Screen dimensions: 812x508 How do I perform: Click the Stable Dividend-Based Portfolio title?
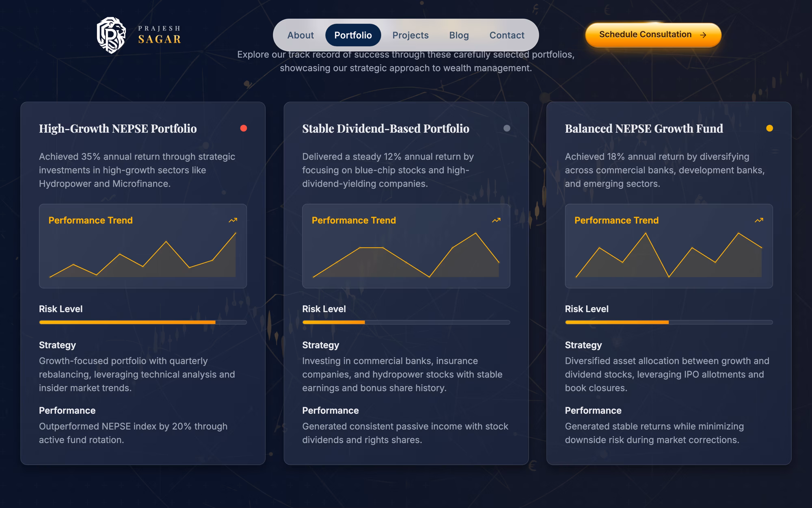tap(386, 128)
